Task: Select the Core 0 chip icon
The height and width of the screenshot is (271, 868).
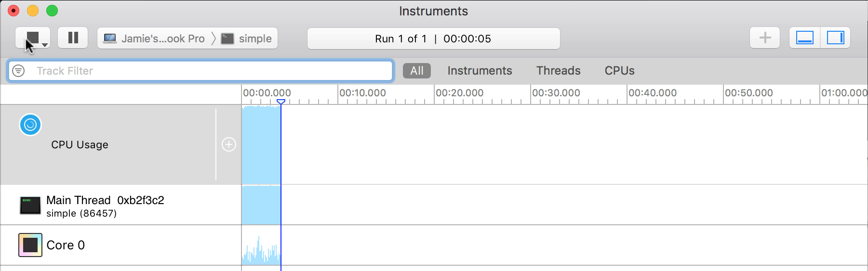Action: click(x=30, y=245)
